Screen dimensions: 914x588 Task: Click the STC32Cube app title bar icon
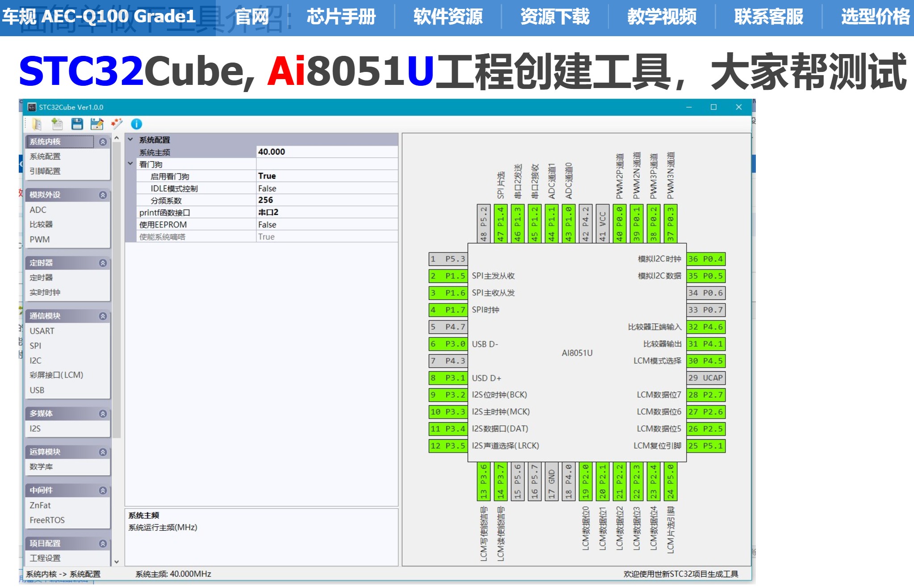pos(32,107)
